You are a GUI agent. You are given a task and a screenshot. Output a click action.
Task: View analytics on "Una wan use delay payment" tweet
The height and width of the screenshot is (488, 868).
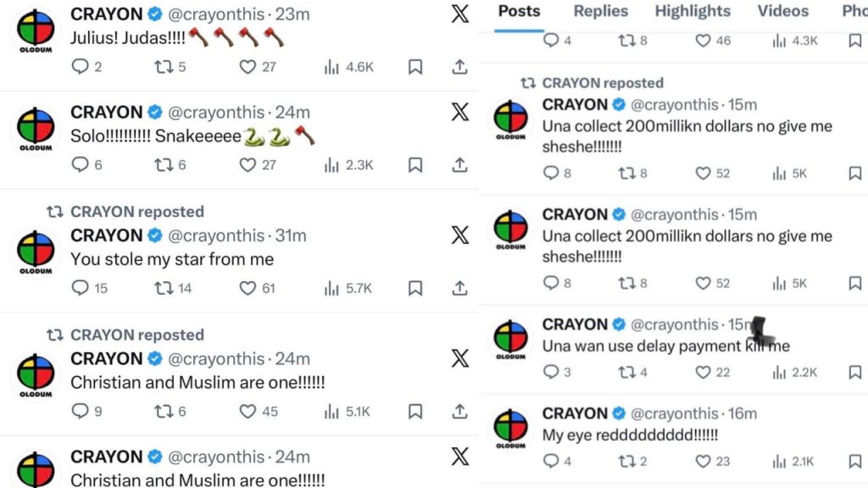pos(780,372)
